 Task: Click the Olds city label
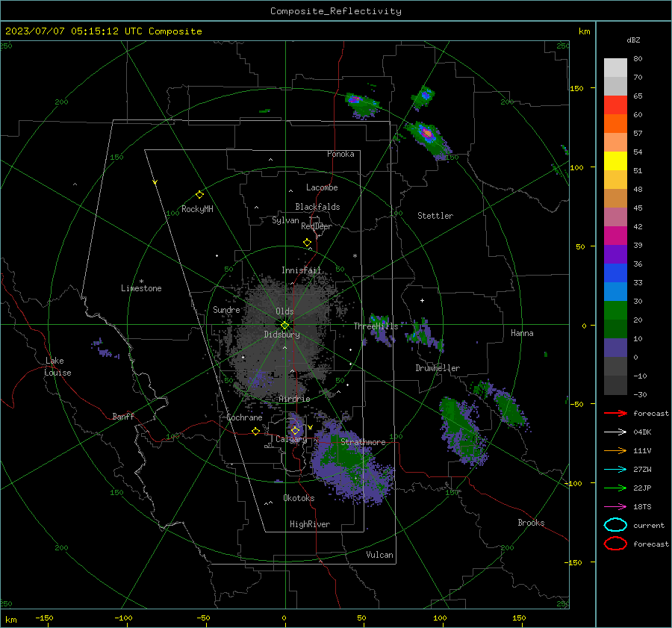coord(284,311)
